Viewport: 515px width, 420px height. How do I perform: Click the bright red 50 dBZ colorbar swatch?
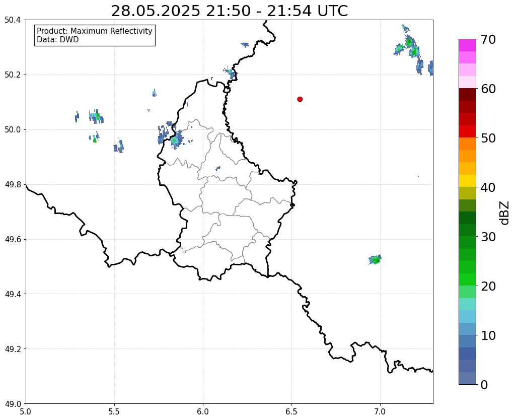click(467, 131)
